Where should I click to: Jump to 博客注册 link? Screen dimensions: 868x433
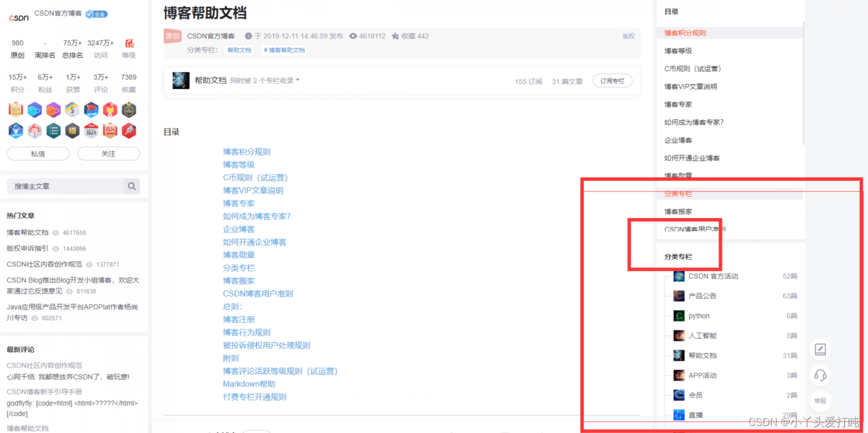(239, 319)
